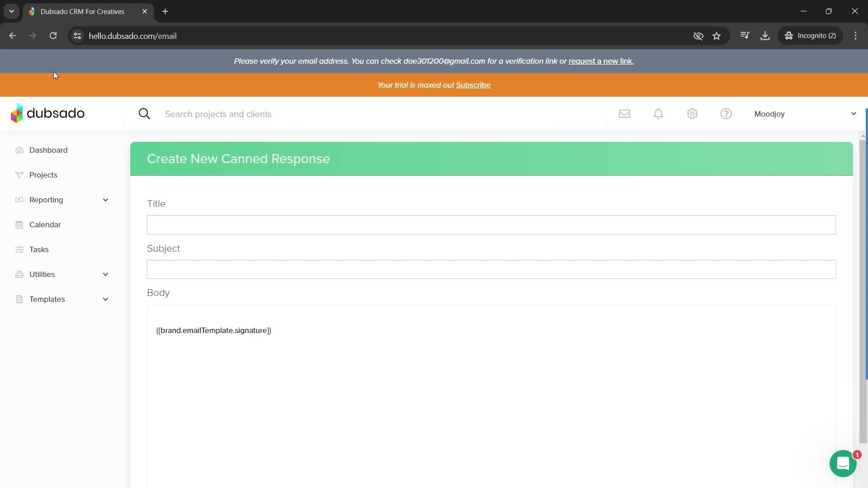Click the 'request a new link' link
868x488 pixels.
pyautogui.click(x=601, y=61)
